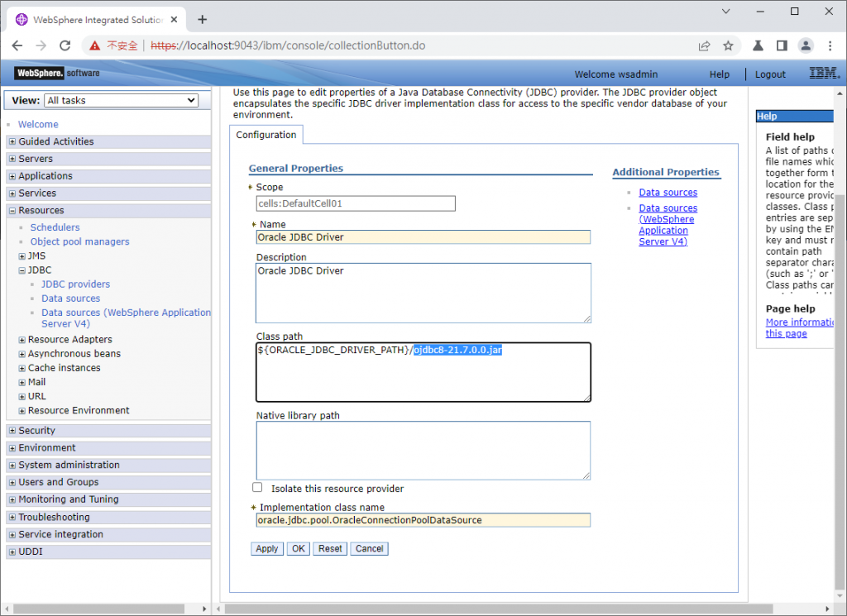Expand the JMS node
This screenshot has width=847, height=616.
(22, 256)
